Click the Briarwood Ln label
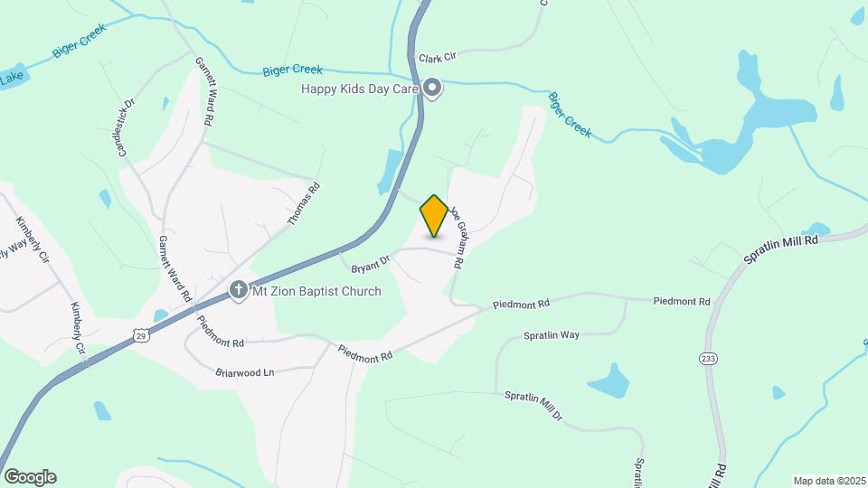868x488 pixels. 245,372
